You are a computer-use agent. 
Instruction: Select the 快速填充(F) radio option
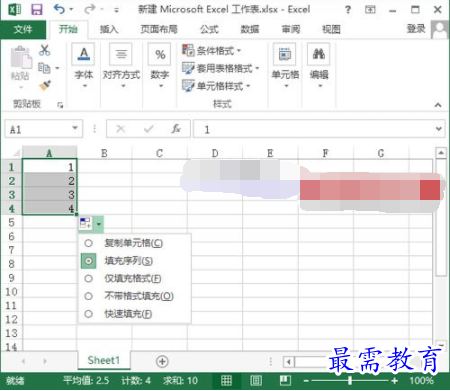point(89,314)
